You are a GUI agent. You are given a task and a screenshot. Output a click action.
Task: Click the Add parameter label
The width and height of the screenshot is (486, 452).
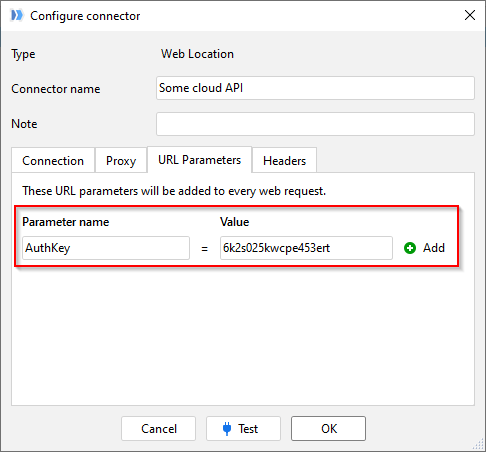pos(434,248)
